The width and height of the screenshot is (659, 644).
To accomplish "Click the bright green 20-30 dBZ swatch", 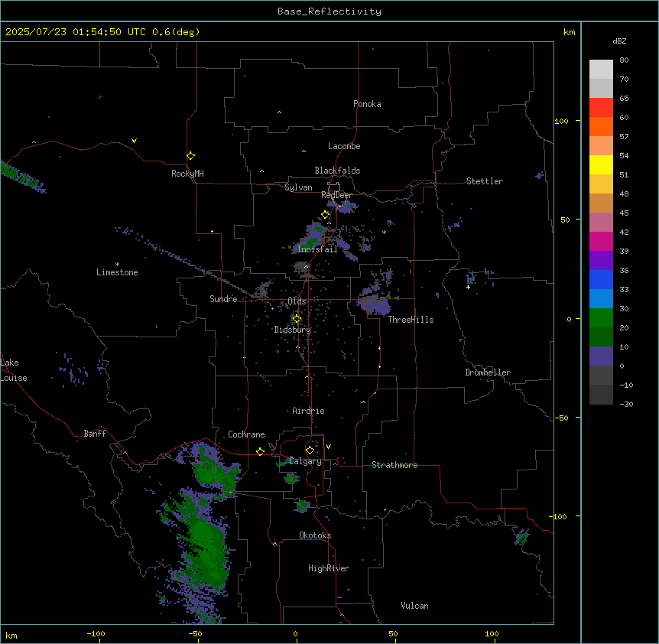I will (x=601, y=318).
